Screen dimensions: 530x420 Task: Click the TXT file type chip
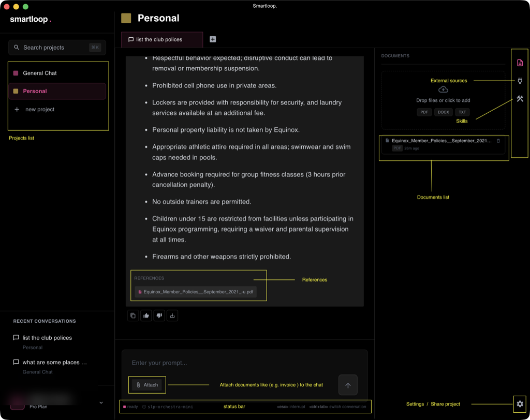(x=462, y=112)
